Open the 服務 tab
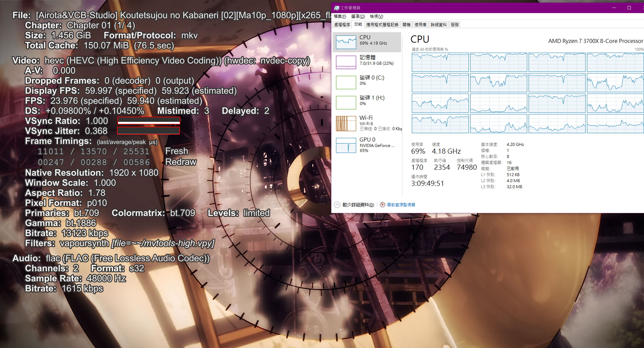Image resolution: width=644 pixels, height=348 pixels. [x=455, y=25]
